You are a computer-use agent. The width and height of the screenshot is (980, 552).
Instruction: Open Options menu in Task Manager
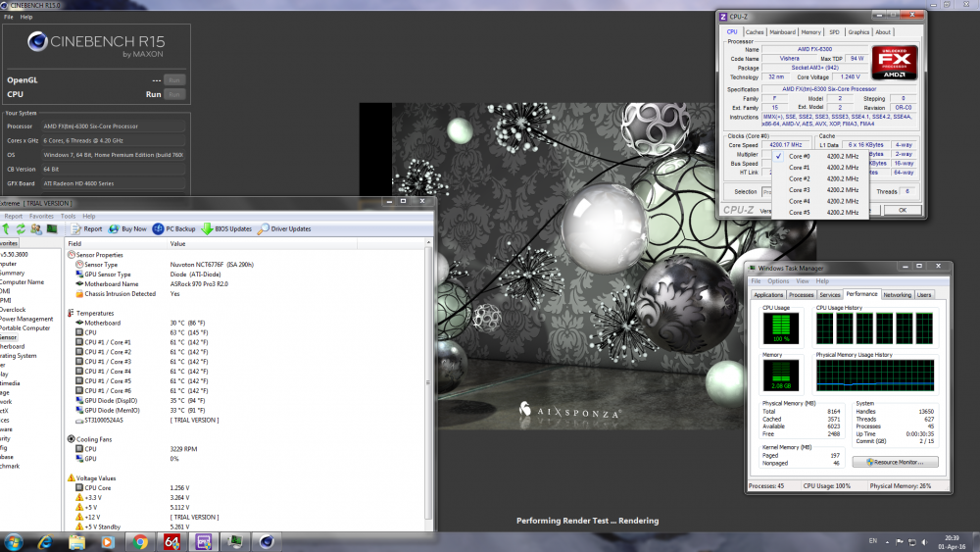pyautogui.click(x=778, y=281)
